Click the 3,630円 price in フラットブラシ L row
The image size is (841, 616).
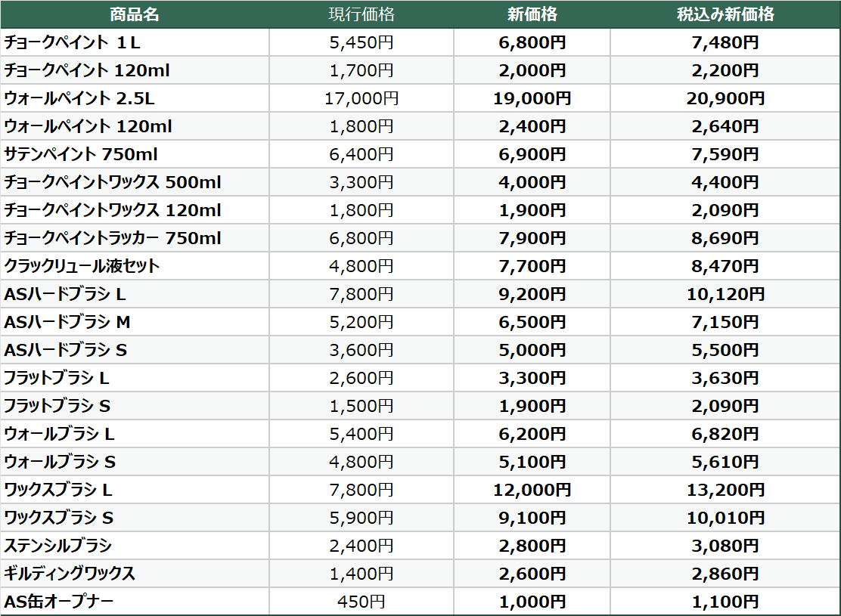[x=725, y=378]
